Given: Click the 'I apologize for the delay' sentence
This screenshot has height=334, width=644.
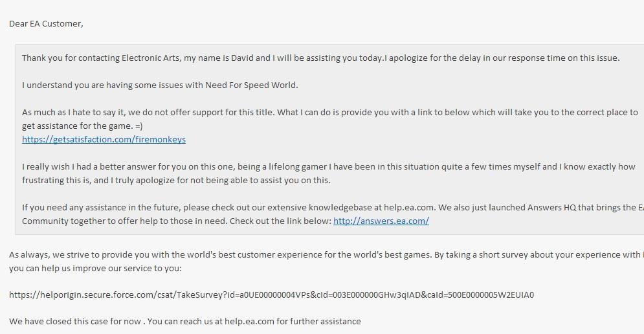Looking at the screenshot, I should tap(502, 58).
